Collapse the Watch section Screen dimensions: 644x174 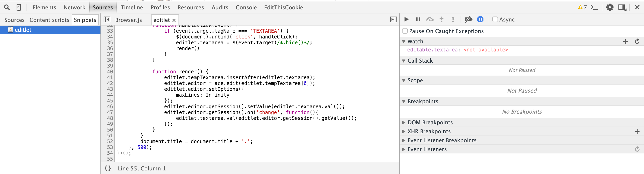(x=403, y=41)
